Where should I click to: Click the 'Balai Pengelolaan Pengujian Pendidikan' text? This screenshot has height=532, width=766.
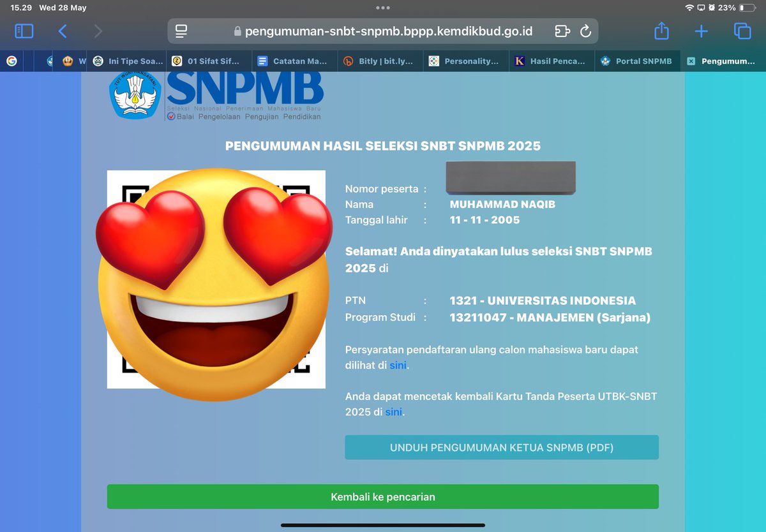click(x=248, y=117)
